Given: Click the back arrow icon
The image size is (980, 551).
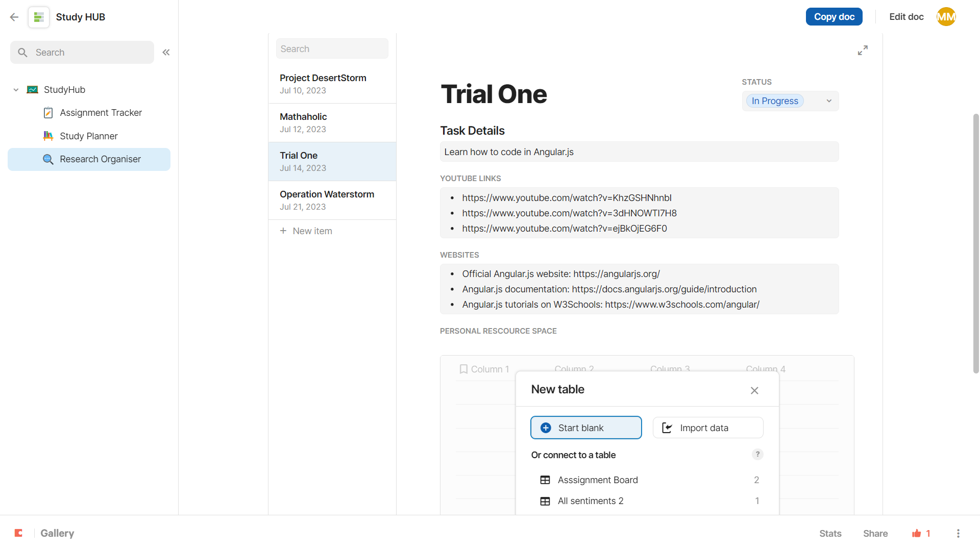Looking at the screenshot, I should [x=14, y=17].
